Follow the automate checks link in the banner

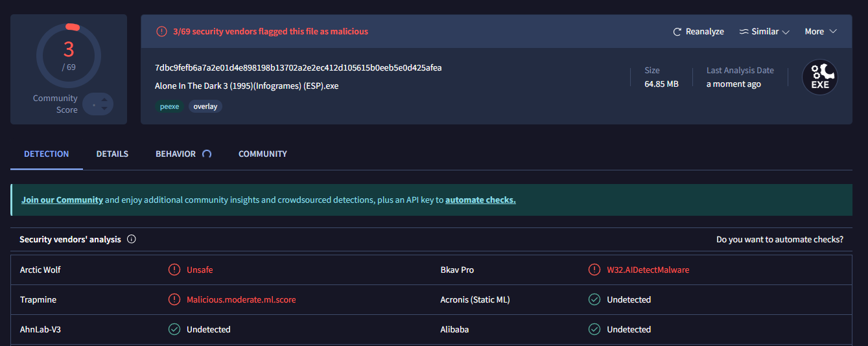(x=480, y=200)
